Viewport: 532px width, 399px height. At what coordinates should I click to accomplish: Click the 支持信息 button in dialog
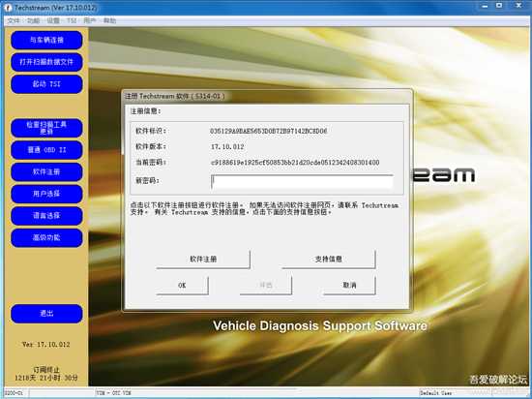pyautogui.click(x=329, y=260)
